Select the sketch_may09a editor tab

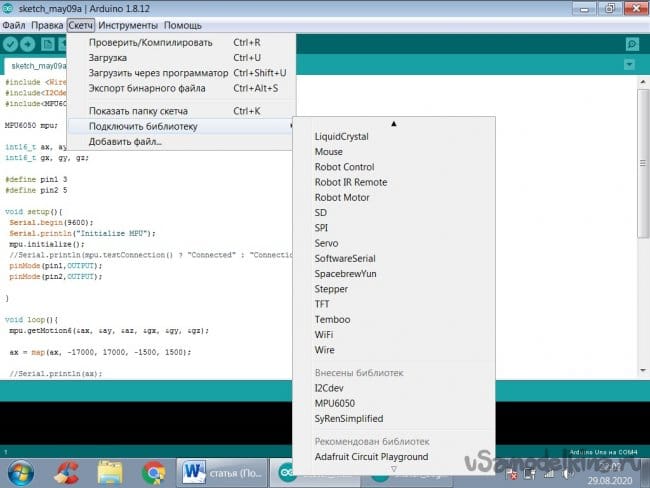pyautogui.click(x=37, y=65)
